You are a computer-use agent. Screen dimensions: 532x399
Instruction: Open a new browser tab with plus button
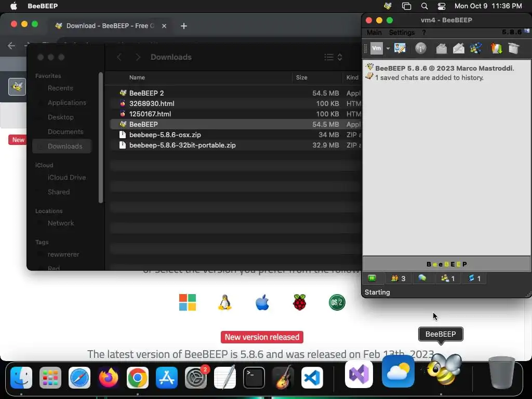[184, 26]
